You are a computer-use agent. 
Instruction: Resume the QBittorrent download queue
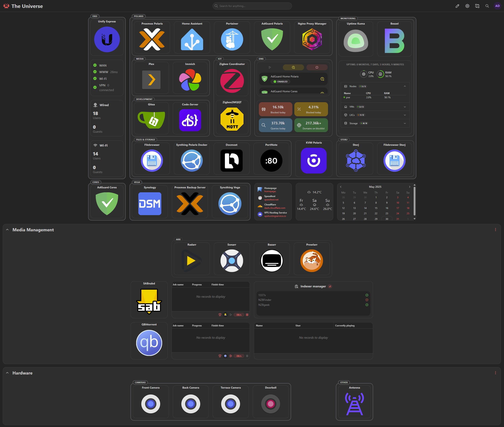230,356
